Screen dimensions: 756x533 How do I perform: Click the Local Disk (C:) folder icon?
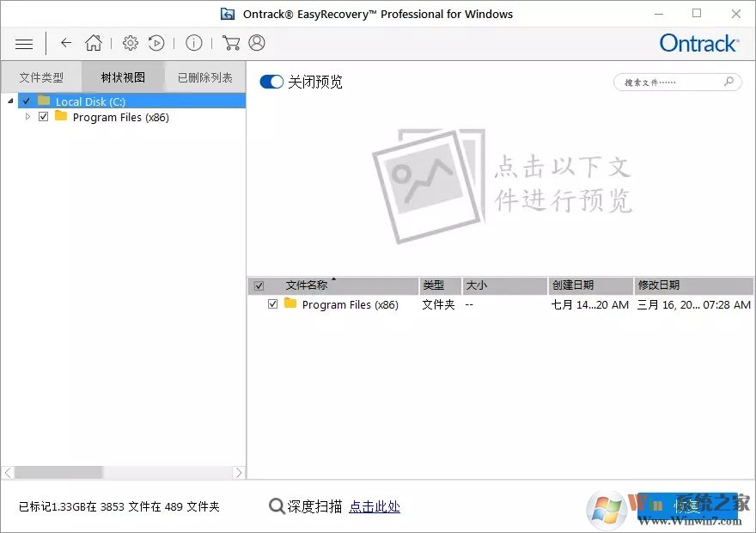(44, 101)
